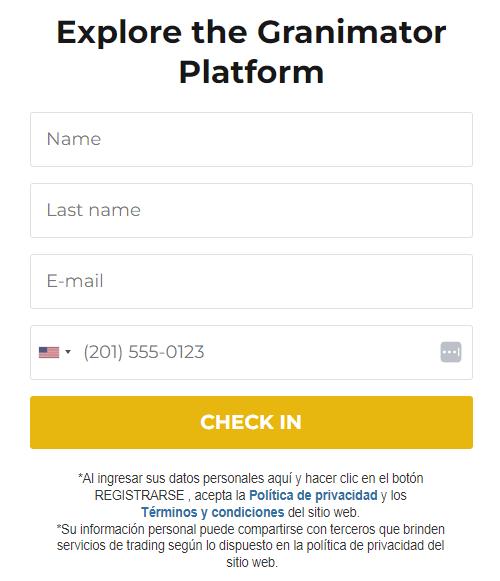Image resolution: width=500 pixels, height=581 pixels.
Task: Focus the Name input field
Action: click(x=251, y=139)
